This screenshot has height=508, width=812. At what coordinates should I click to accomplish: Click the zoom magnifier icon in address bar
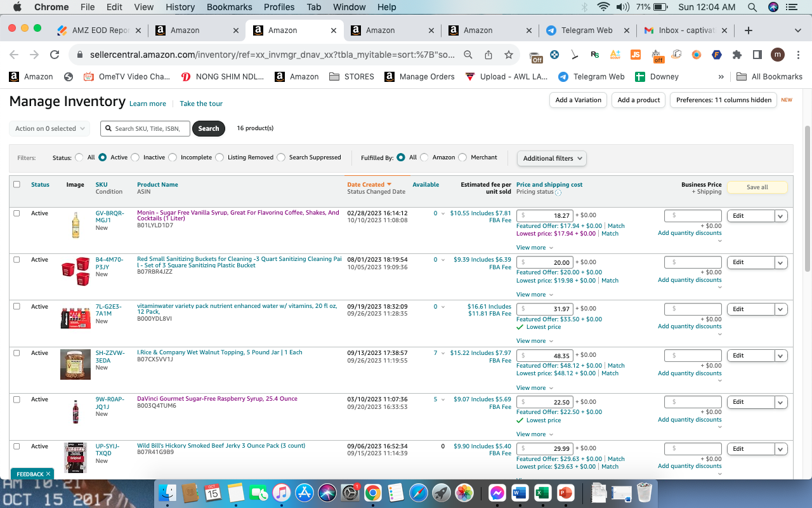coord(468,55)
